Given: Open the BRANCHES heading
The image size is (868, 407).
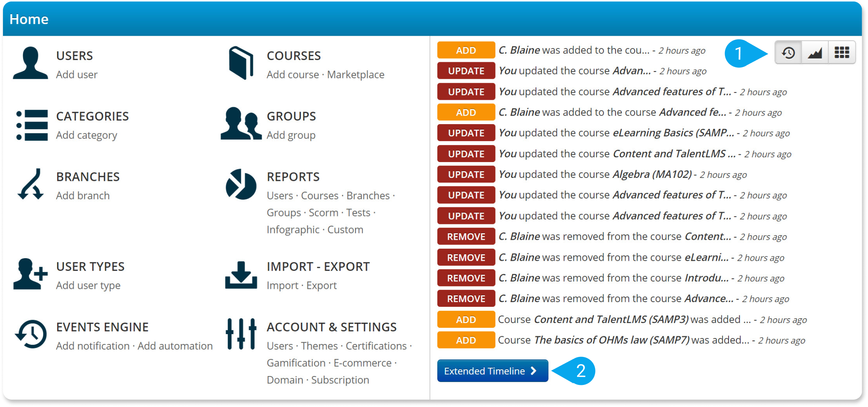Looking at the screenshot, I should point(88,177).
